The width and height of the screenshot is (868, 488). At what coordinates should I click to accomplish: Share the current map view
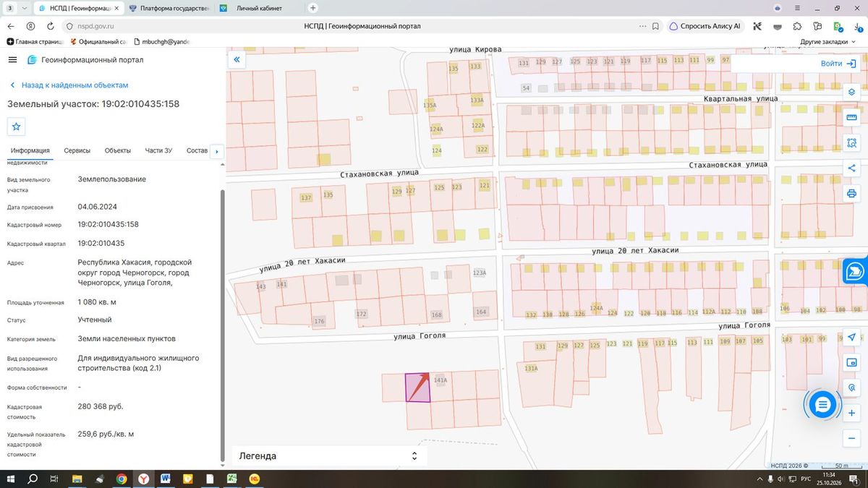pyautogui.click(x=851, y=168)
